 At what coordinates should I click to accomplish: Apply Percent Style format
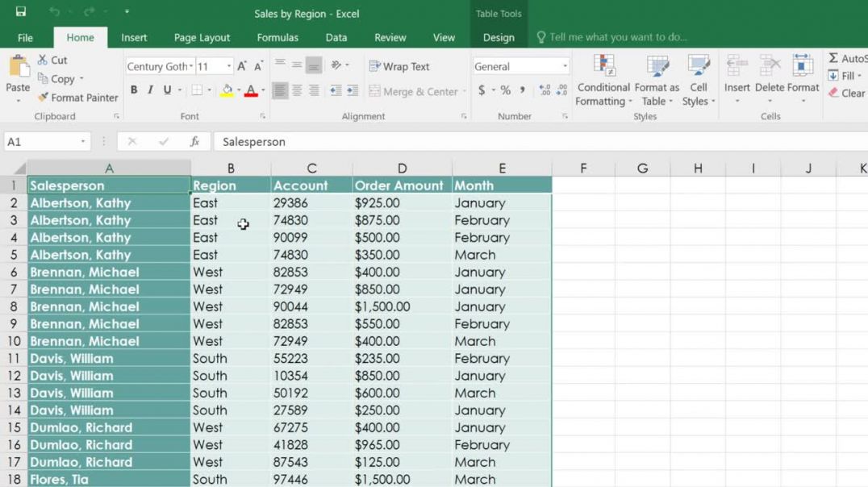(x=506, y=90)
